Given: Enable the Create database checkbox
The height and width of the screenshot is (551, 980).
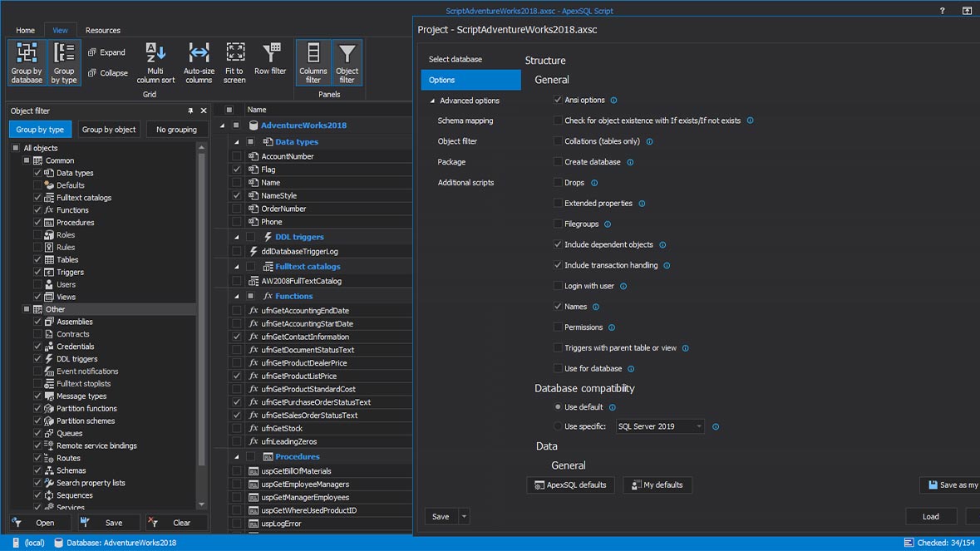Looking at the screenshot, I should coord(558,161).
